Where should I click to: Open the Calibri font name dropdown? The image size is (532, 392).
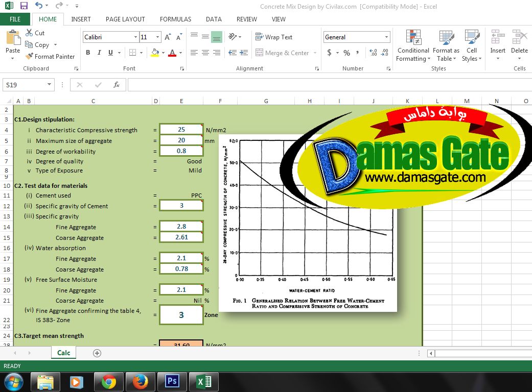pyautogui.click(x=135, y=37)
